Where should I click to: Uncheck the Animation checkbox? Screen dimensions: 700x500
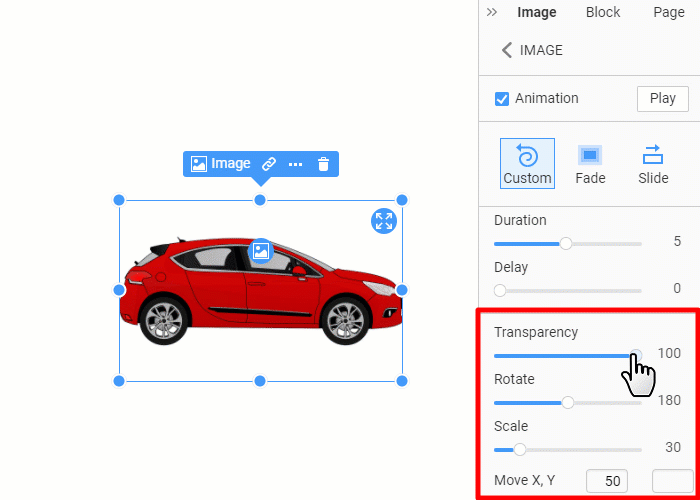(502, 99)
